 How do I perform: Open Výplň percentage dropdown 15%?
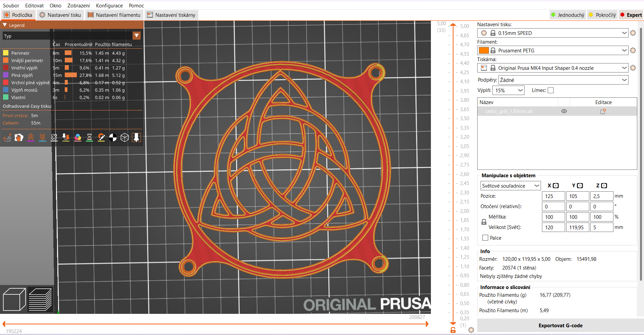pos(508,90)
